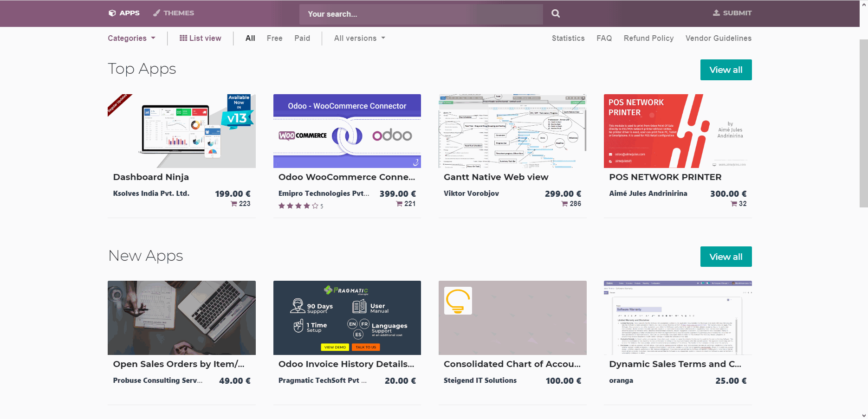This screenshot has width=868, height=419.
Task: Click the page vertical scrollbar
Action: [x=864, y=123]
